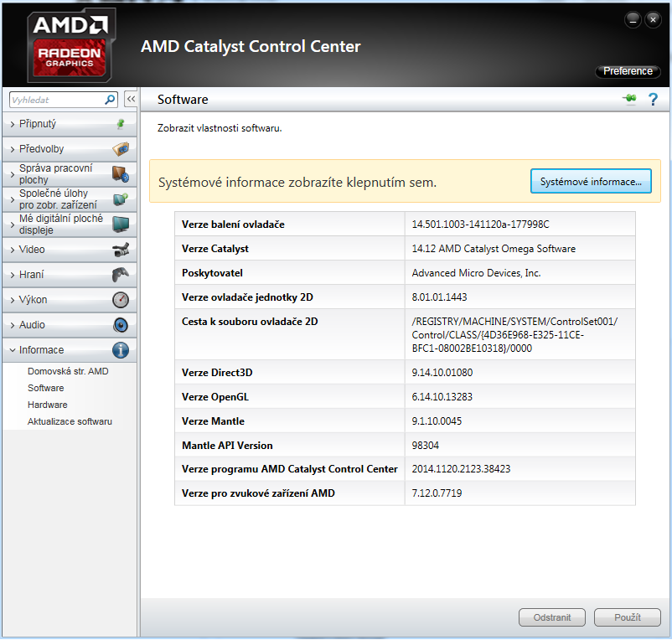Click the Hraní gamepad icon
This screenshot has width=672, height=640.
point(121,275)
